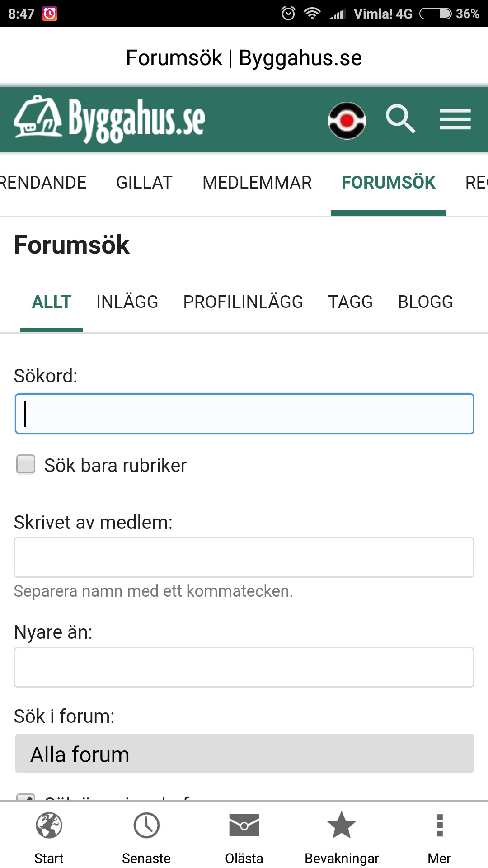Tap the Mer three-dot icon
Viewport: 488px width, 868px height.
click(439, 826)
